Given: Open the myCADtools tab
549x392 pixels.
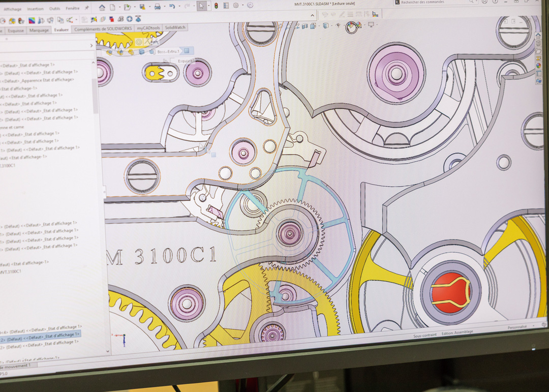Looking at the screenshot, I should [x=148, y=28].
